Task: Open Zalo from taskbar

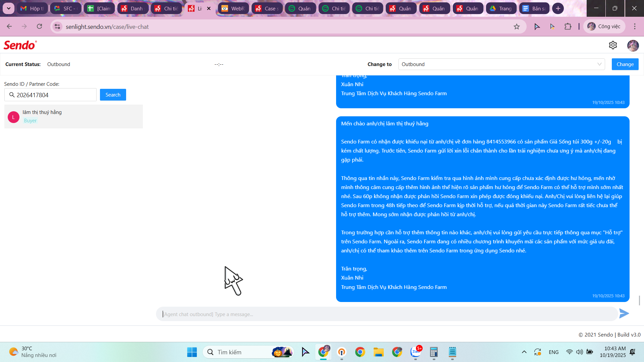Action: pyautogui.click(x=416, y=352)
